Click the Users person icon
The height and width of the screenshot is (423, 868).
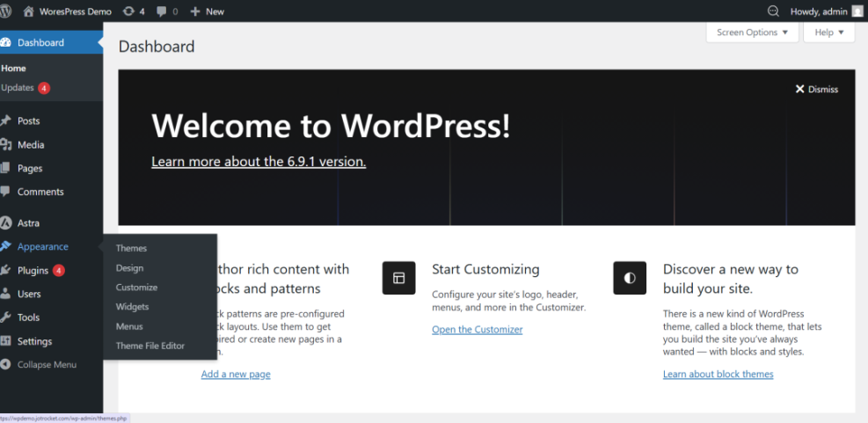[5, 294]
